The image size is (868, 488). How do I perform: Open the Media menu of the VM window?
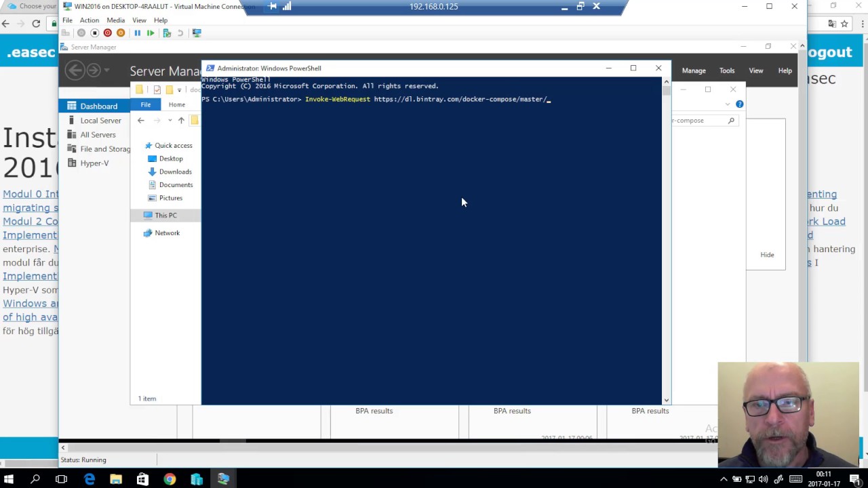pyautogui.click(x=115, y=20)
